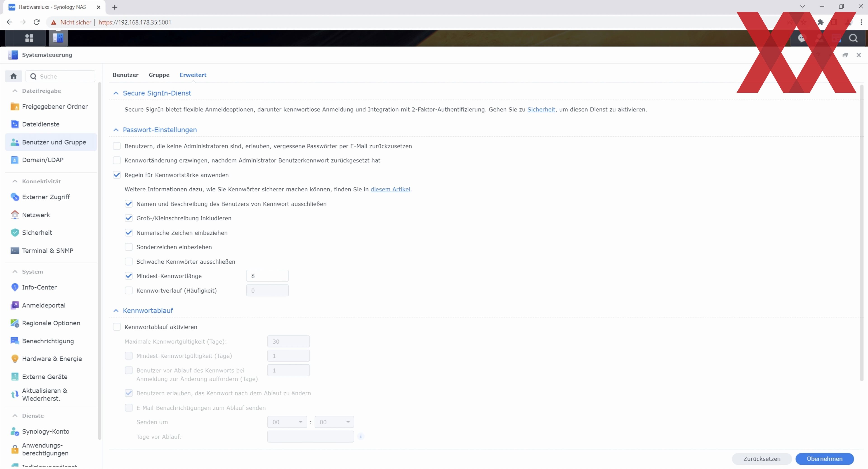The image size is (868, 469).
Task: Select Hardwareluxx - Synology NAS browser tab
Action: (x=54, y=7)
